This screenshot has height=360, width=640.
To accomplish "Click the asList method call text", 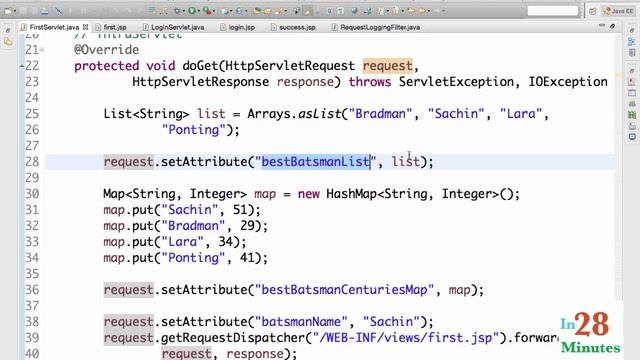I will [320, 113].
